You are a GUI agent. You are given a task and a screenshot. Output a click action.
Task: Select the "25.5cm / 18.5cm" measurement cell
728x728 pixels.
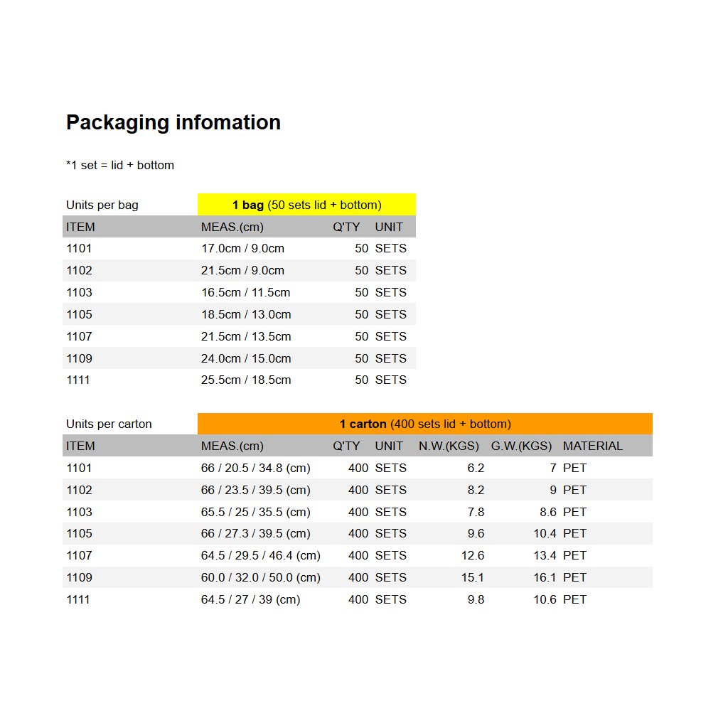[246, 380]
